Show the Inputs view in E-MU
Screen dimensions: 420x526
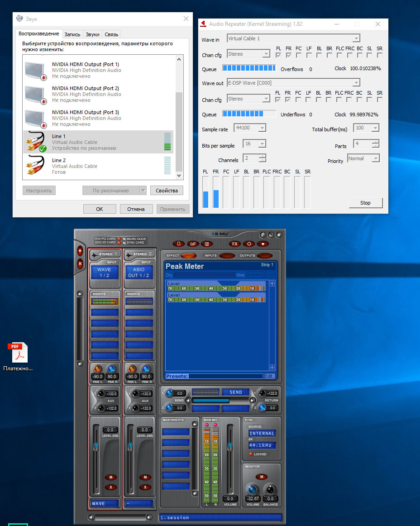point(227,256)
